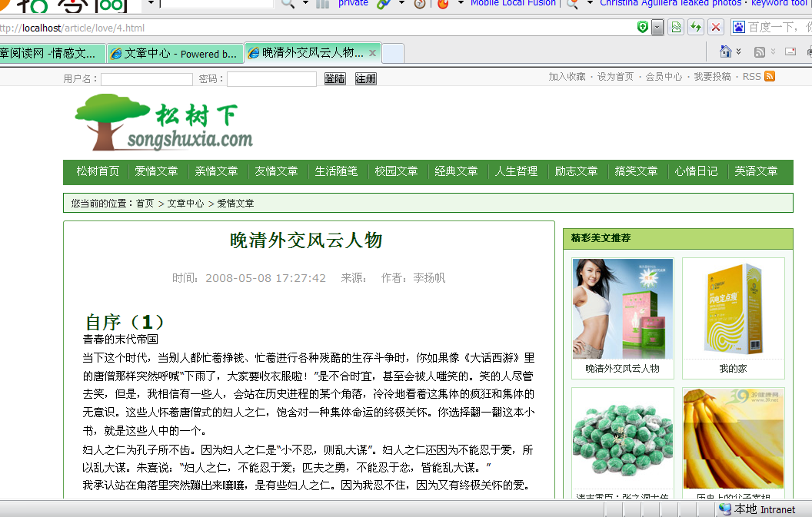
Task: Click the Read Mail envelope icon
Action: [x=790, y=52]
